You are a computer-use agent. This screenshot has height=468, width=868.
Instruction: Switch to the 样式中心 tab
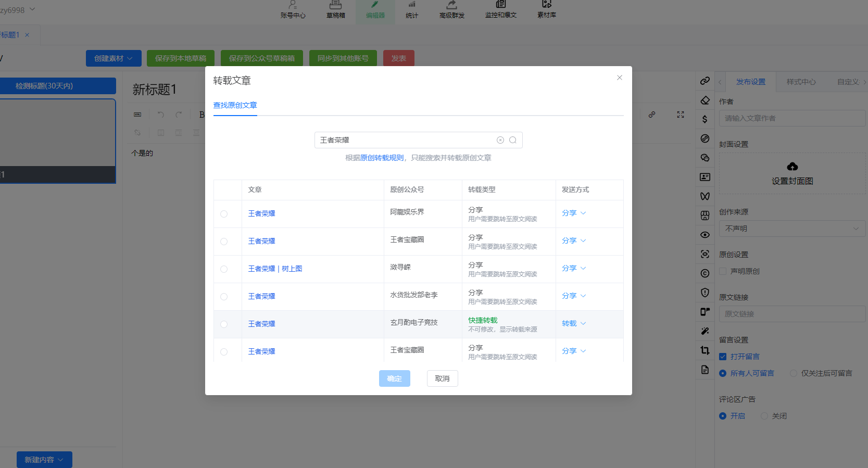(x=801, y=82)
